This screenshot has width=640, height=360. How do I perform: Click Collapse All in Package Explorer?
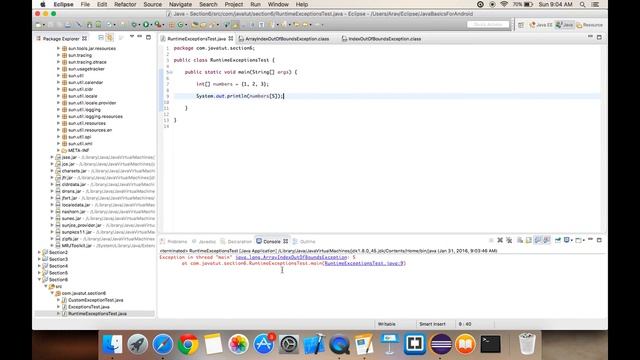[x=101, y=38]
